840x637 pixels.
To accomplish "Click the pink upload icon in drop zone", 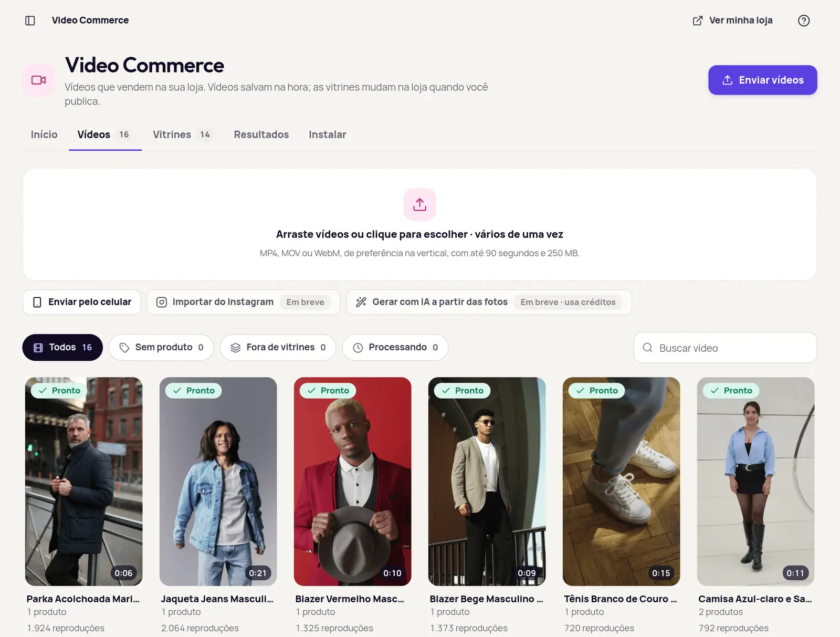I will (419, 204).
